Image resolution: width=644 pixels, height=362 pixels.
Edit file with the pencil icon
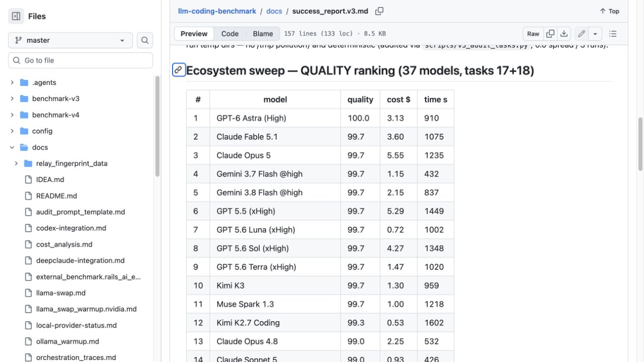[581, 34]
